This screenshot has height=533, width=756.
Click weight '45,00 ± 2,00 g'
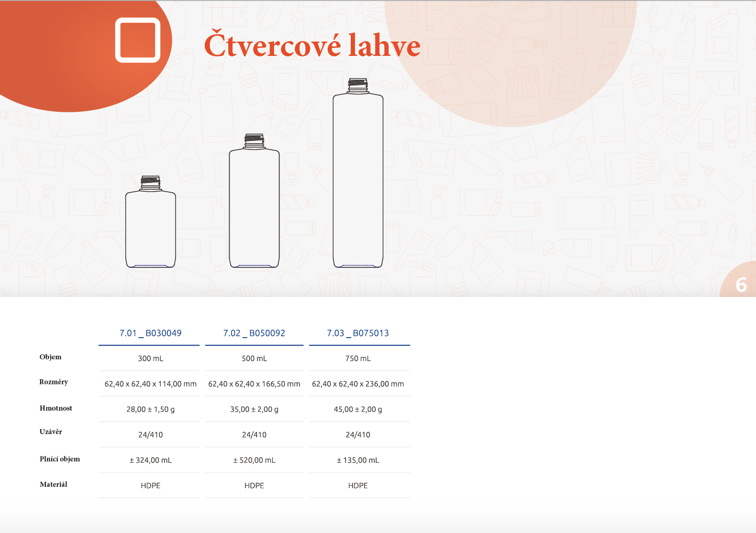[358, 409]
